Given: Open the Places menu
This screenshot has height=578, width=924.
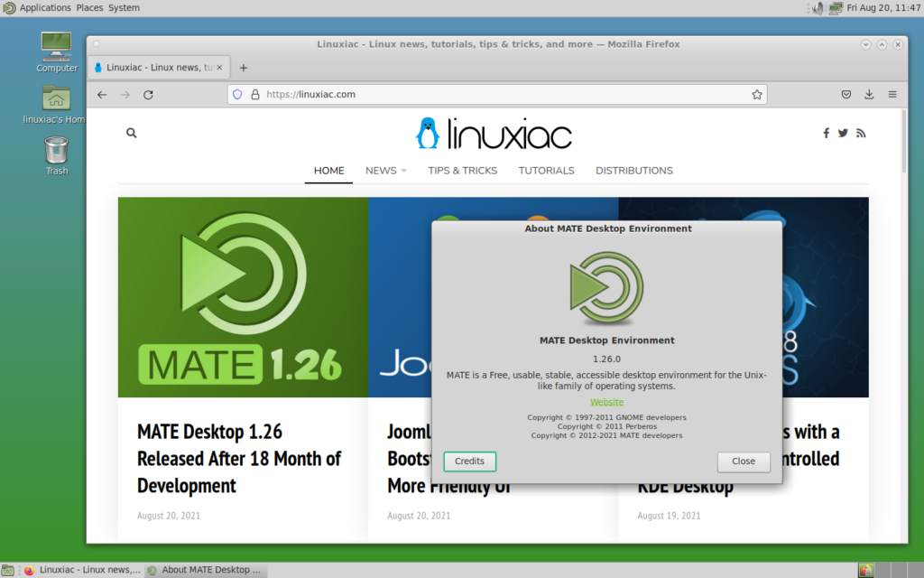Looking at the screenshot, I should (x=89, y=7).
